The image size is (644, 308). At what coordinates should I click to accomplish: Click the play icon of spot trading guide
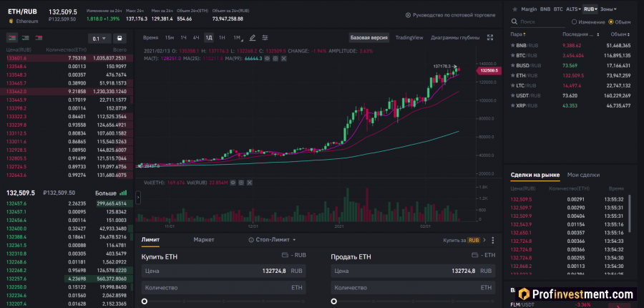click(x=408, y=15)
